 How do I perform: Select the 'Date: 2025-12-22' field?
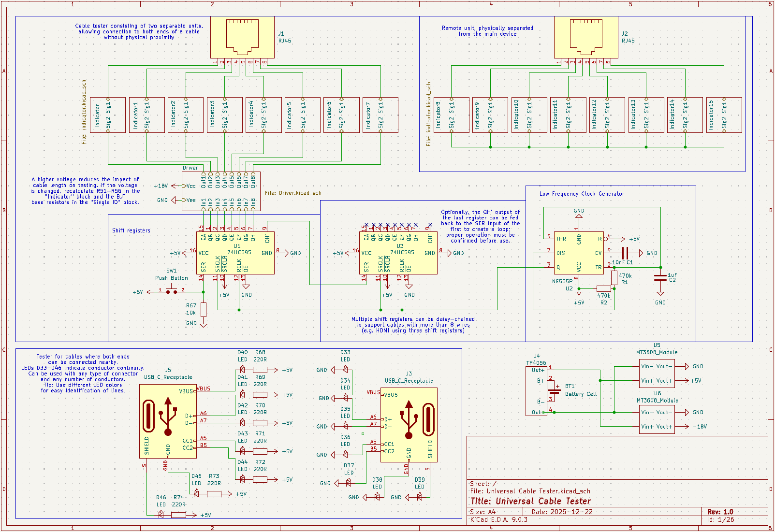pyautogui.click(x=562, y=512)
